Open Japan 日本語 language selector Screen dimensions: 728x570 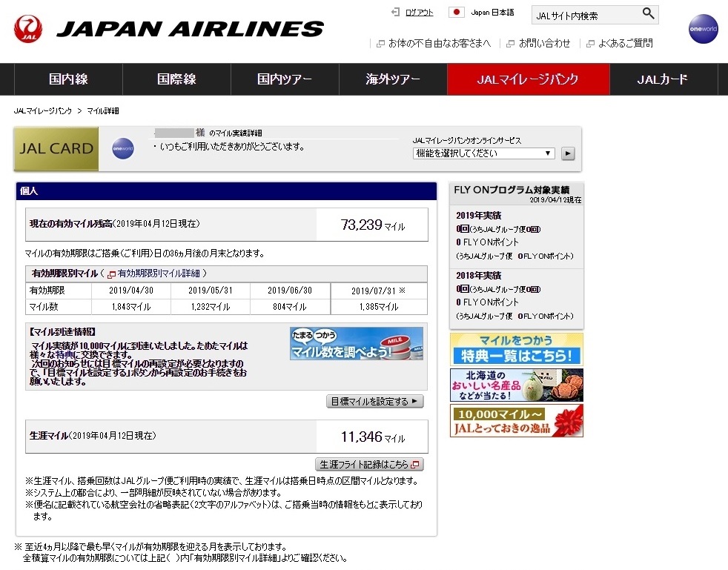[x=492, y=13]
